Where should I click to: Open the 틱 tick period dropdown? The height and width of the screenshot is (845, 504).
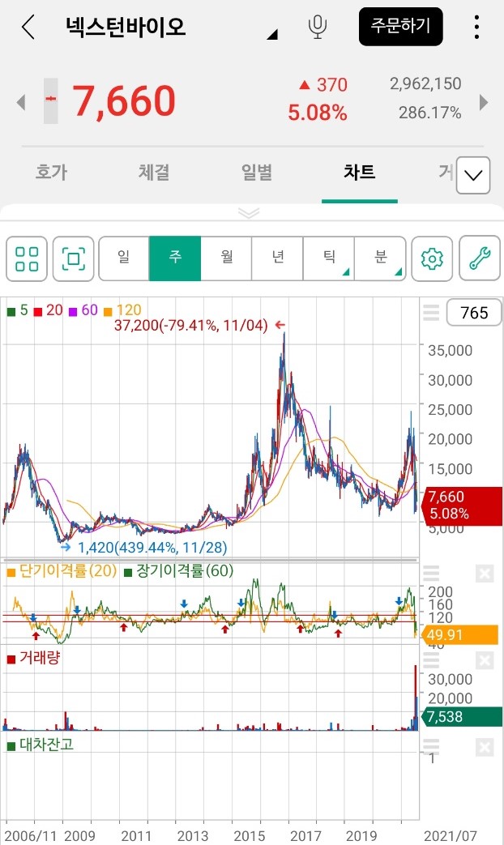329,258
